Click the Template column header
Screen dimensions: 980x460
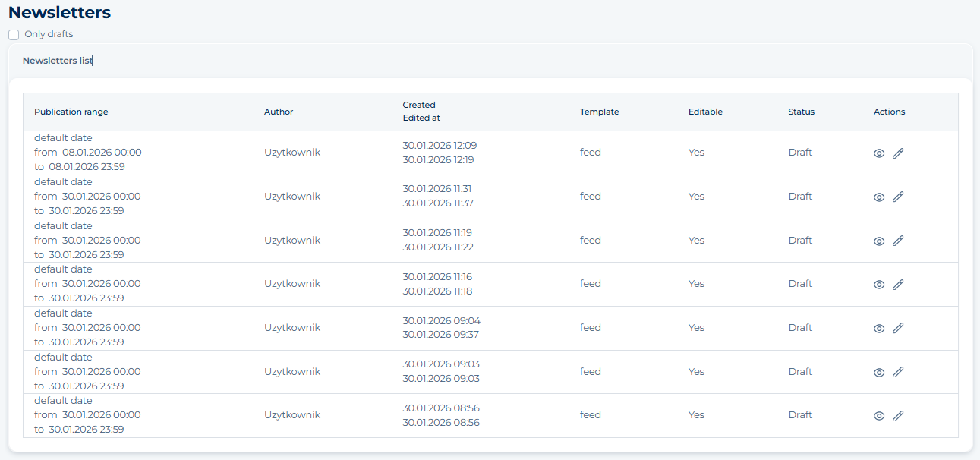point(599,112)
